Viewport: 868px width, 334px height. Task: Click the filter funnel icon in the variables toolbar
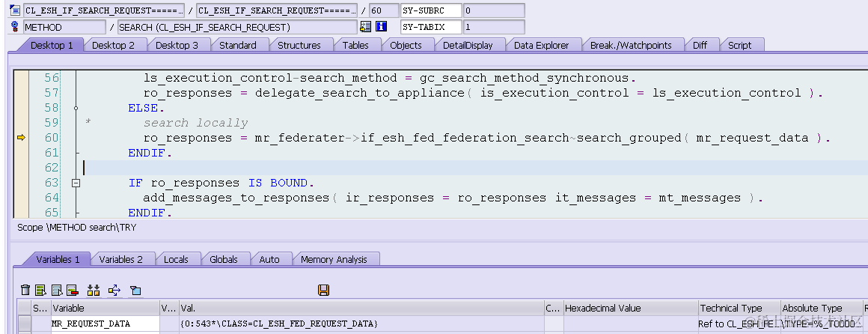click(135, 290)
